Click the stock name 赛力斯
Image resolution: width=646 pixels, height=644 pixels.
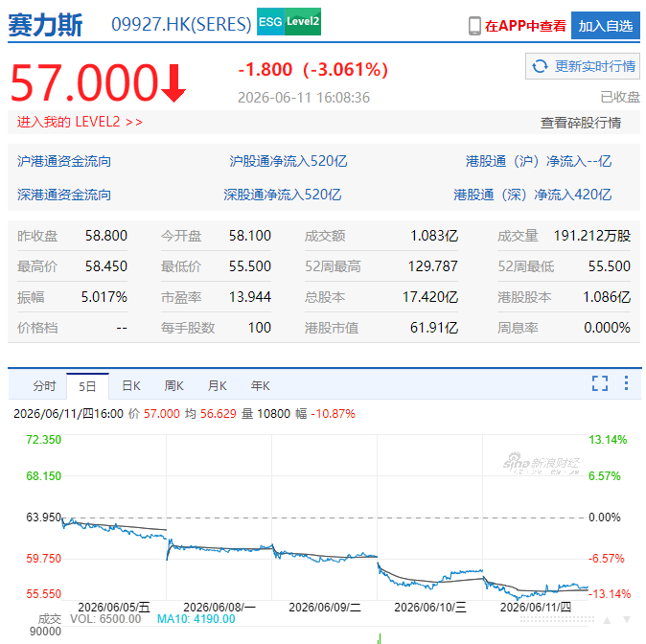[x=45, y=25]
